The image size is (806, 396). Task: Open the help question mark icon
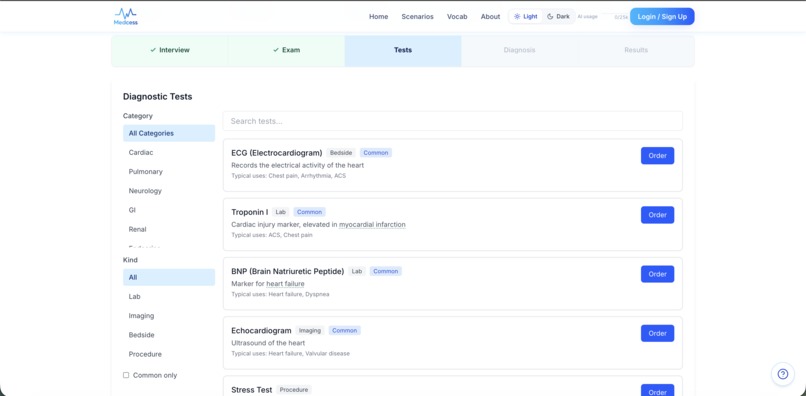click(782, 374)
